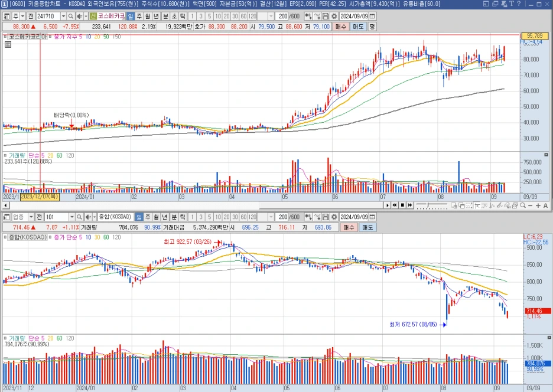Select the monthly 월 period in top chart
This screenshot has height=392, width=553.
click(x=148, y=16)
